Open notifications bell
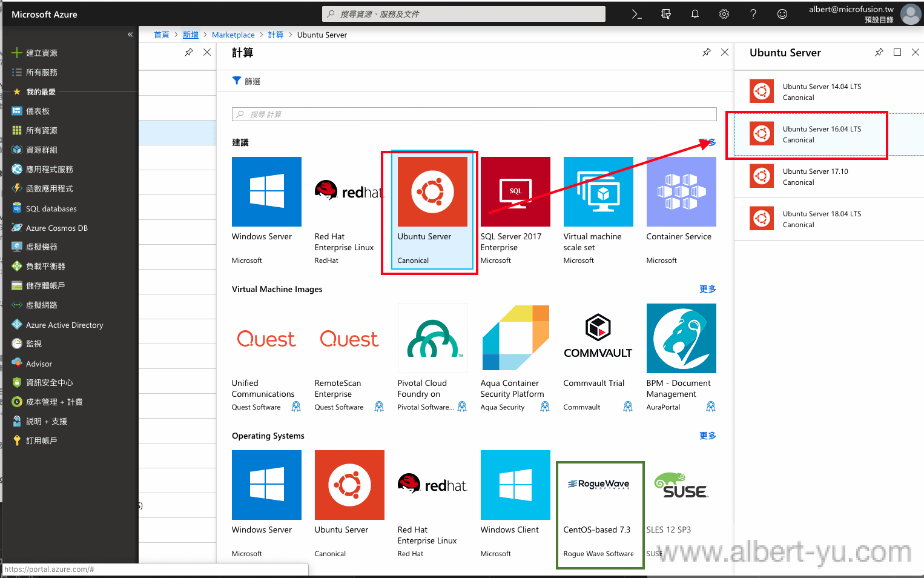The image size is (924, 578). tap(695, 14)
